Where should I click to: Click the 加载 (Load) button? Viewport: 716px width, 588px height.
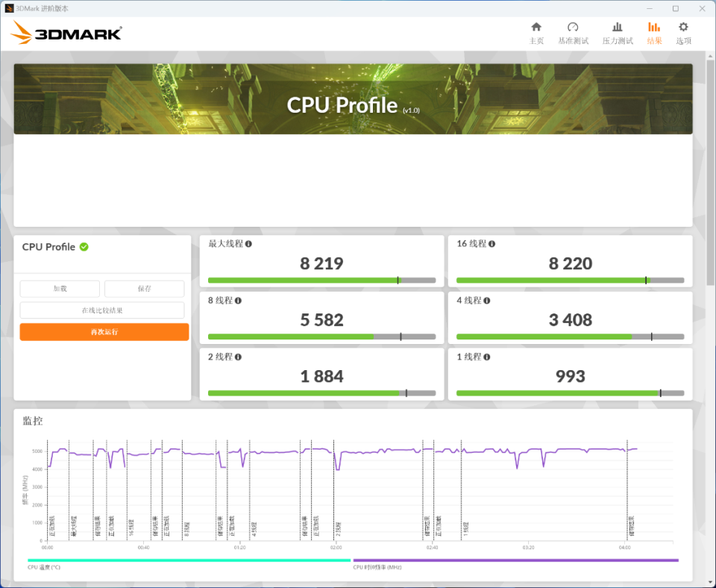[x=60, y=289]
